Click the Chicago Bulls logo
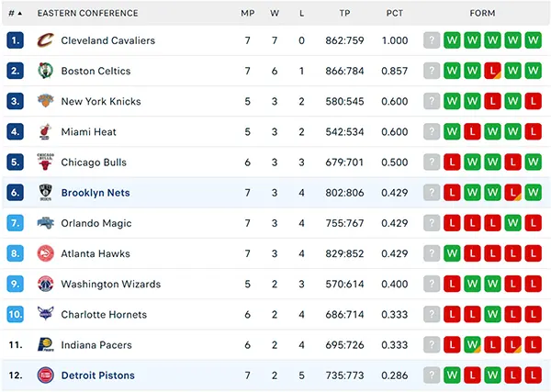 point(45,162)
